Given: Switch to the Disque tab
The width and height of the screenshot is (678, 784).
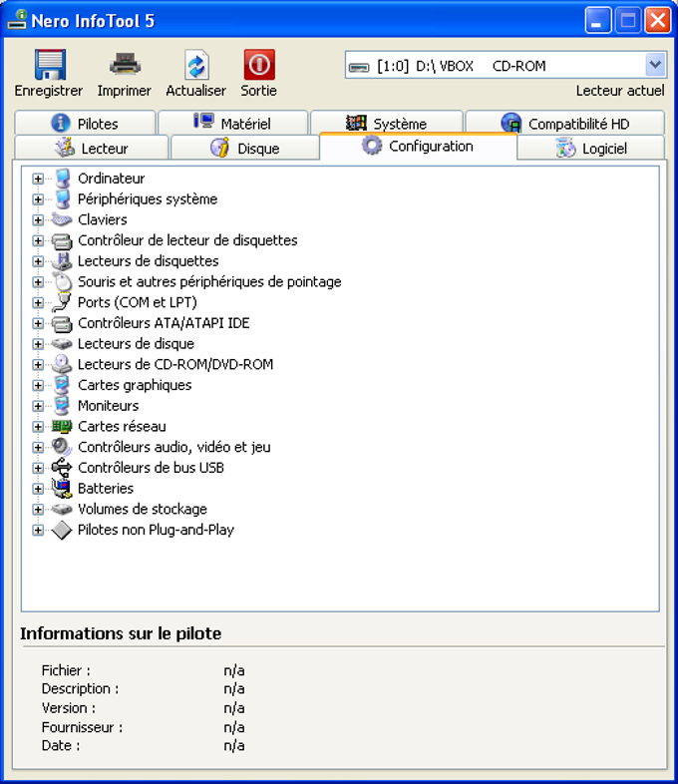Looking at the screenshot, I should (245, 148).
